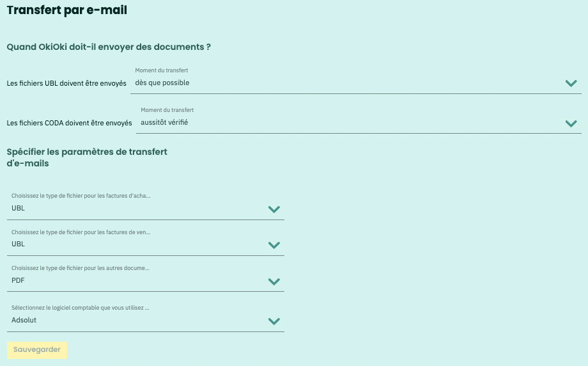Click the chevron next to Adsolut
Viewport: 588px width, 366px height.
[x=274, y=321]
